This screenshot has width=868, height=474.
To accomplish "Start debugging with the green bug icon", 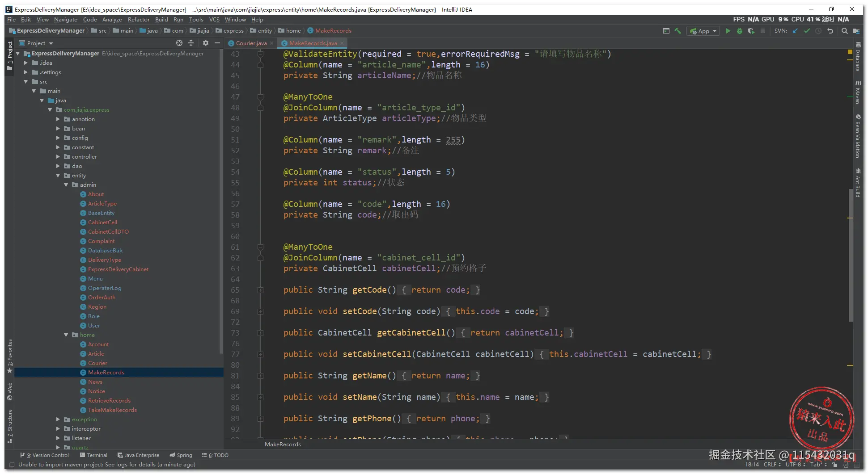I will tap(740, 31).
